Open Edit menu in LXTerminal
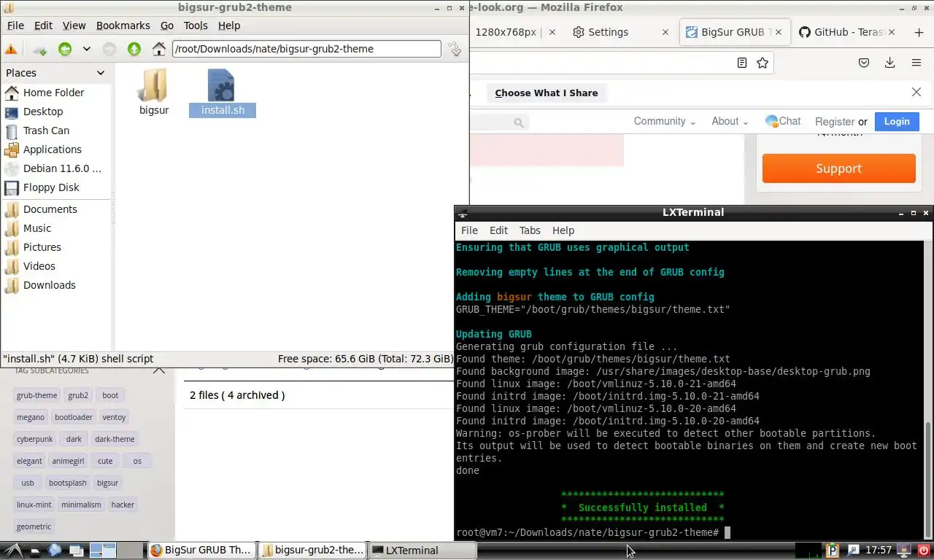Viewport: 934px width, 560px height. coord(498,230)
